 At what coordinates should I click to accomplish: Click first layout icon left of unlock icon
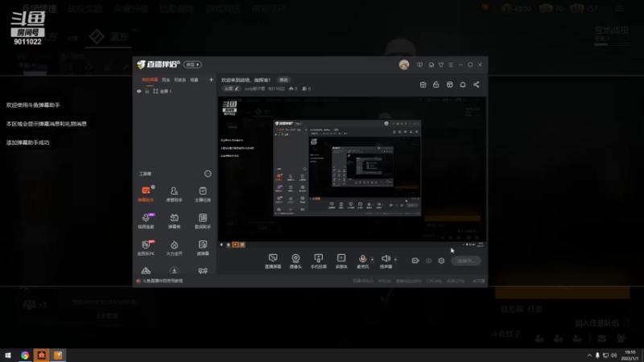[x=423, y=84]
